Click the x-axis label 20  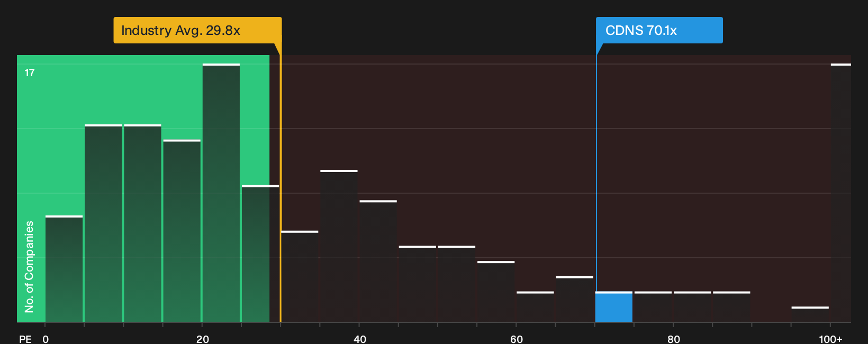203,339
